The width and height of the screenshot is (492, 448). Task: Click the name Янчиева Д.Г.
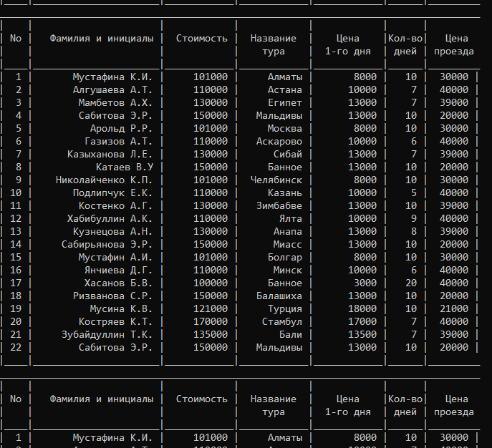pyautogui.click(x=118, y=270)
